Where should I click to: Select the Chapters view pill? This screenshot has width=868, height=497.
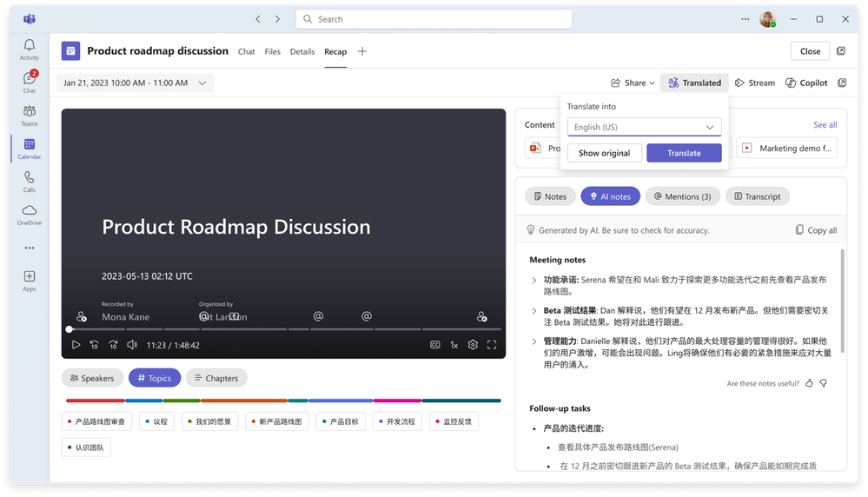[216, 378]
